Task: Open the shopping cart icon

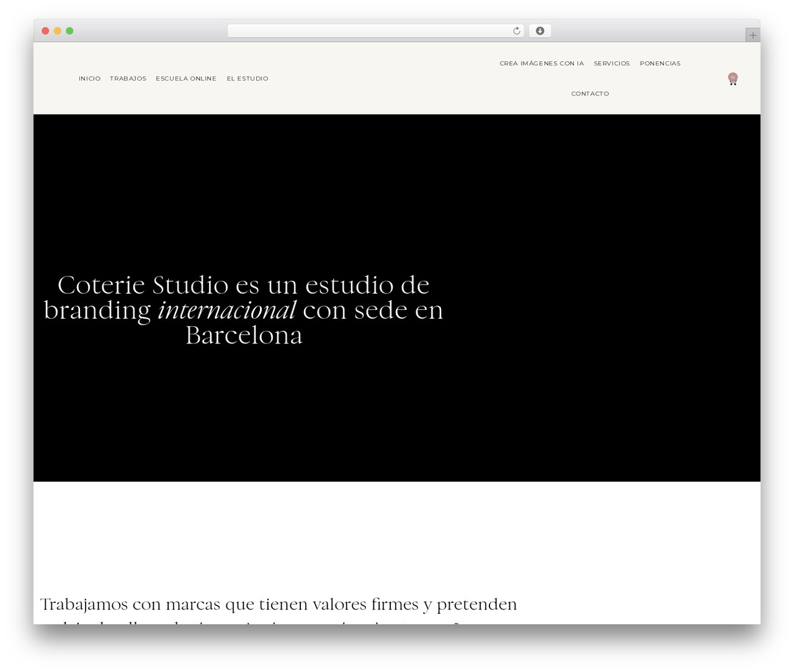Action: [x=733, y=79]
